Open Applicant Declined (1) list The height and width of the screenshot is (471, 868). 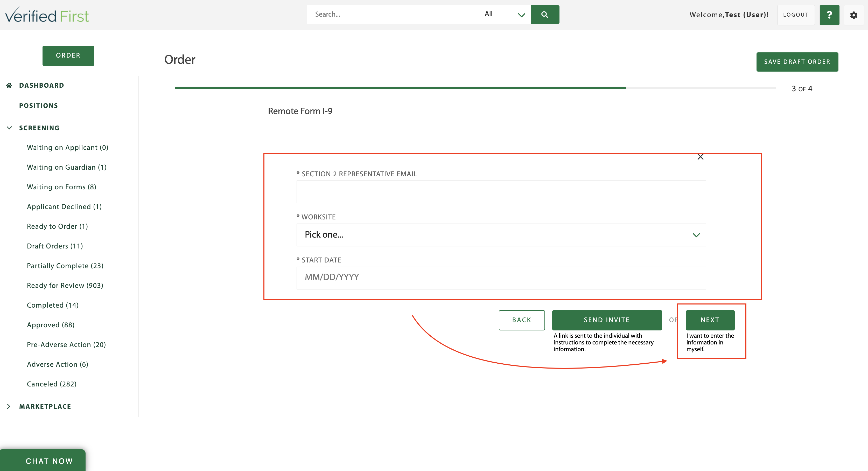[x=64, y=207]
